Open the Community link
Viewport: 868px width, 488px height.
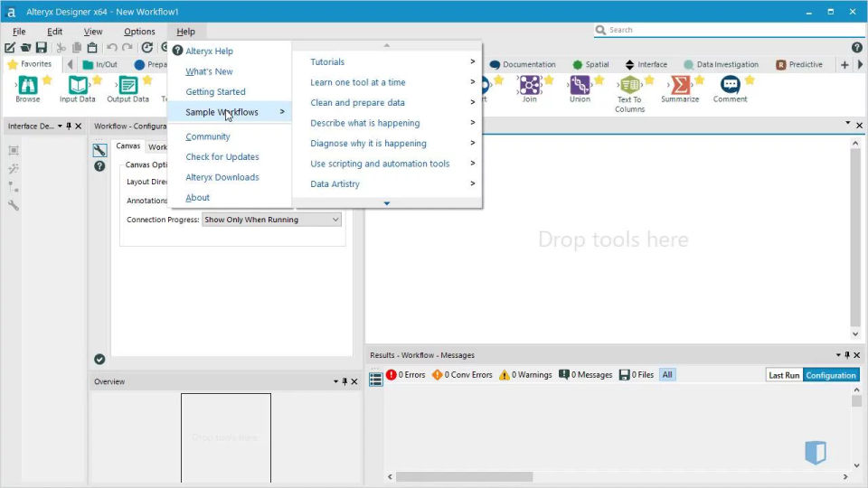coord(208,136)
